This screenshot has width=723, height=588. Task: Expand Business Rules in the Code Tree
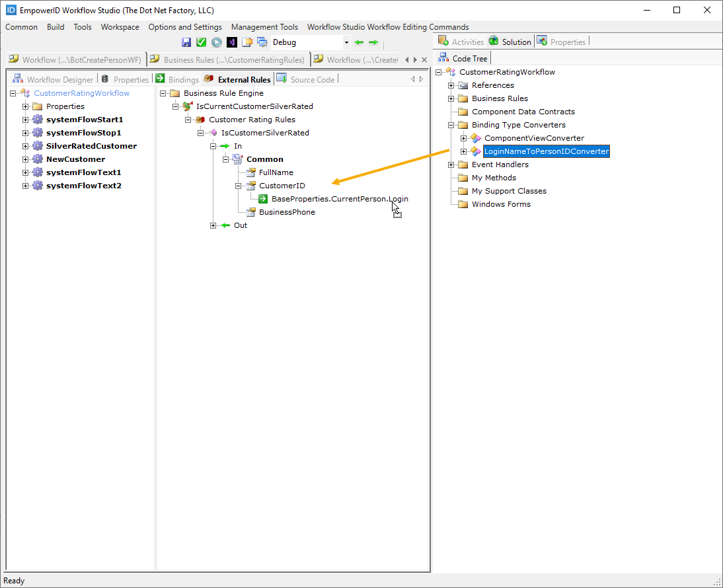451,98
